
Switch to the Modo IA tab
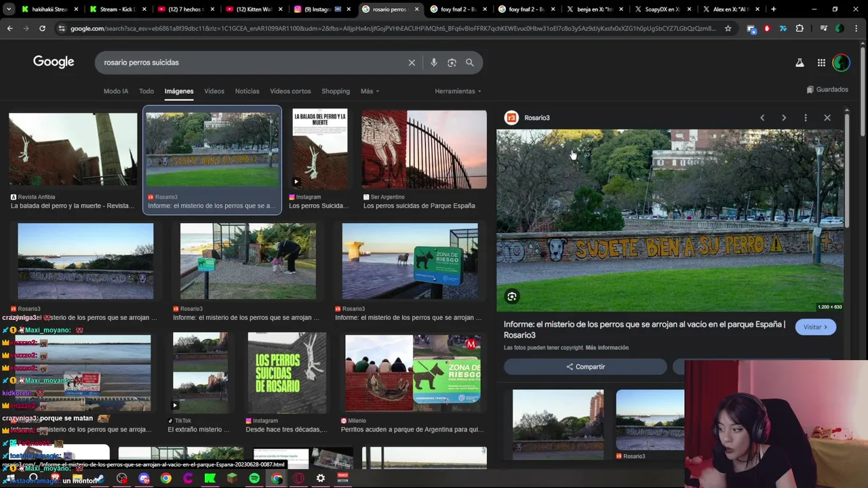tap(116, 91)
